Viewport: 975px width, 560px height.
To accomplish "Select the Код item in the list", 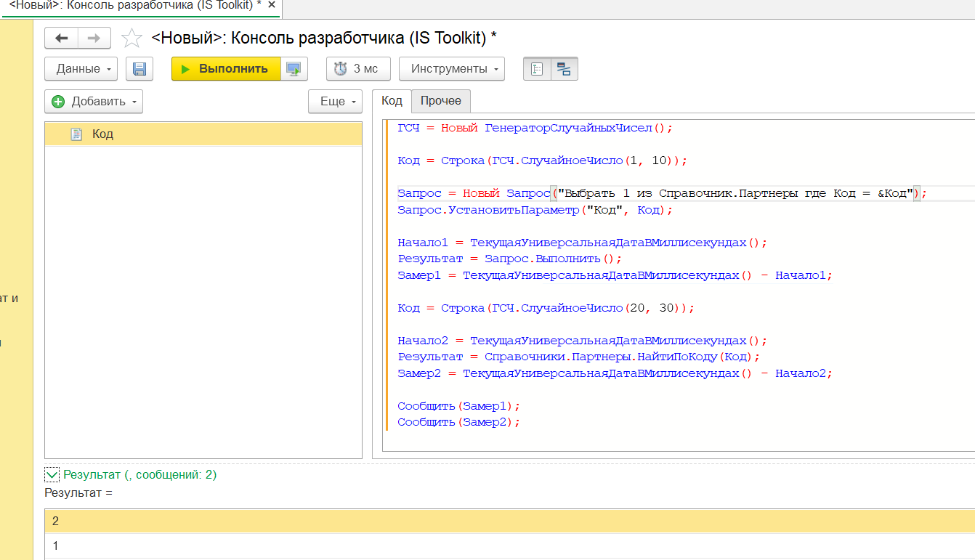I will pyautogui.click(x=203, y=134).
